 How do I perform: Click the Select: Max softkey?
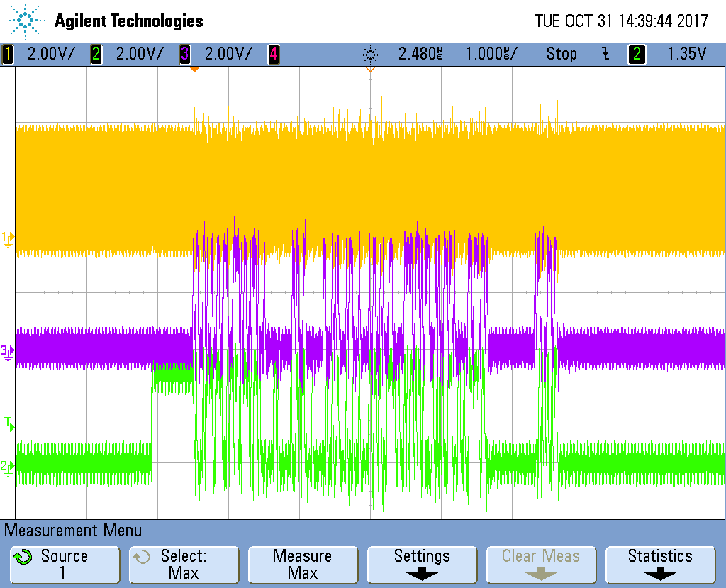coord(184,565)
